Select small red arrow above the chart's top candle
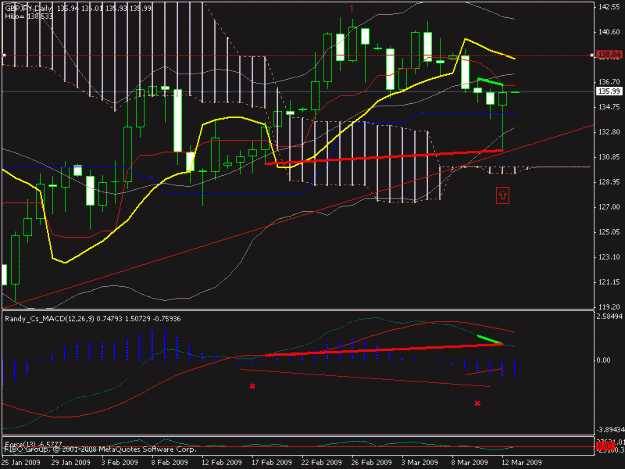Viewport: 625px width, 469px height. click(351, 8)
